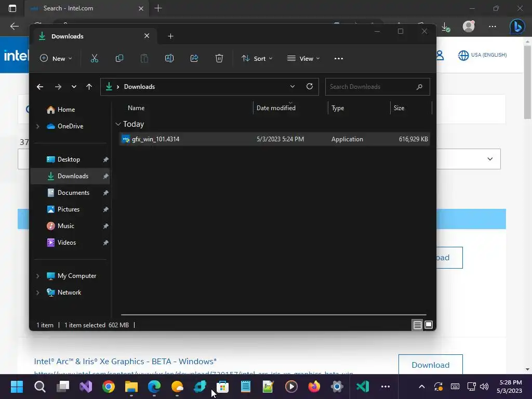
Task: Expand My Computer in navigation pane
Action: point(37,276)
